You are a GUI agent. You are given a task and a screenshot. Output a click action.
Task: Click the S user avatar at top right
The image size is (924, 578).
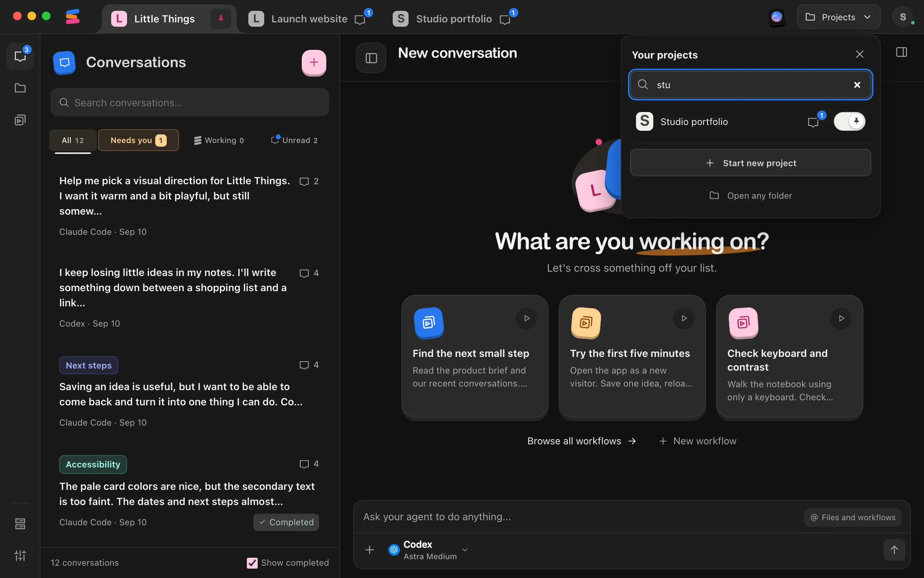[903, 17]
